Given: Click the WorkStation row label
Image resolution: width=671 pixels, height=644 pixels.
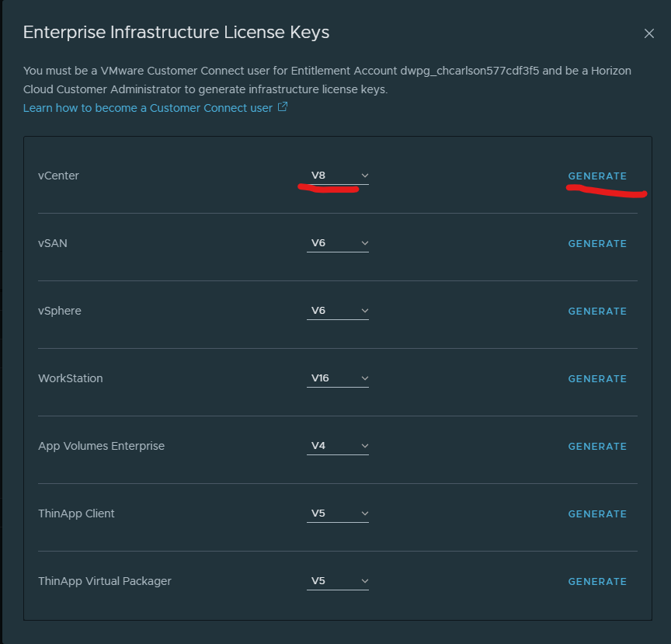Looking at the screenshot, I should [x=70, y=378].
